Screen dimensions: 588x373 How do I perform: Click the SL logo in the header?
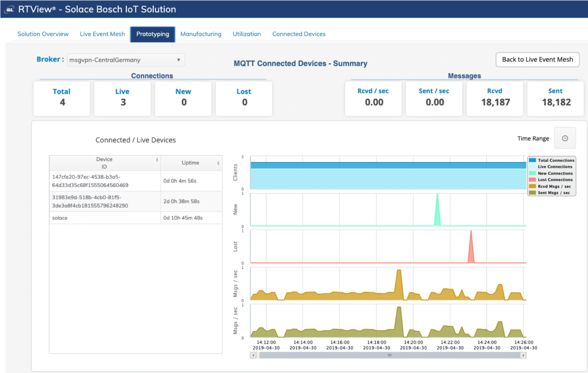(8, 9)
